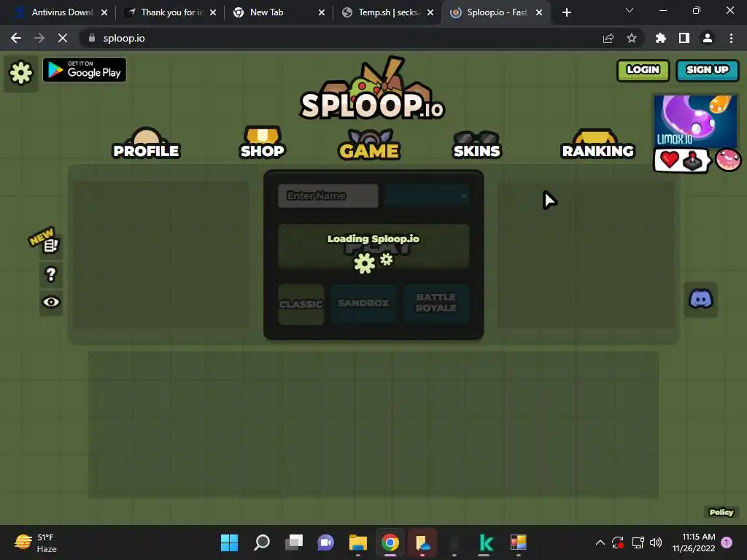Open the weather widget showing 51°F Haze
The image size is (747, 560).
[x=36, y=542]
